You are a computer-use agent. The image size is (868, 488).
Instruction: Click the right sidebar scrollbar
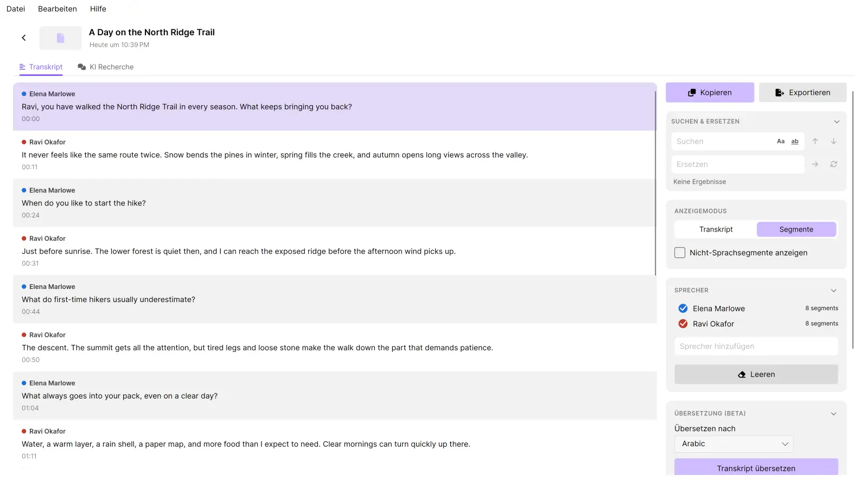pos(853,220)
